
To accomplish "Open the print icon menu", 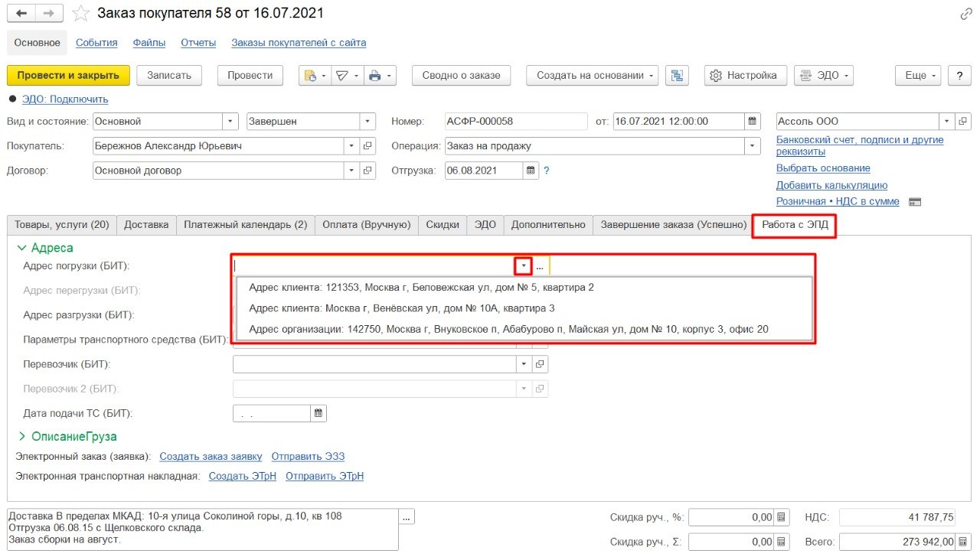I will pyautogui.click(x=380, y=75).
